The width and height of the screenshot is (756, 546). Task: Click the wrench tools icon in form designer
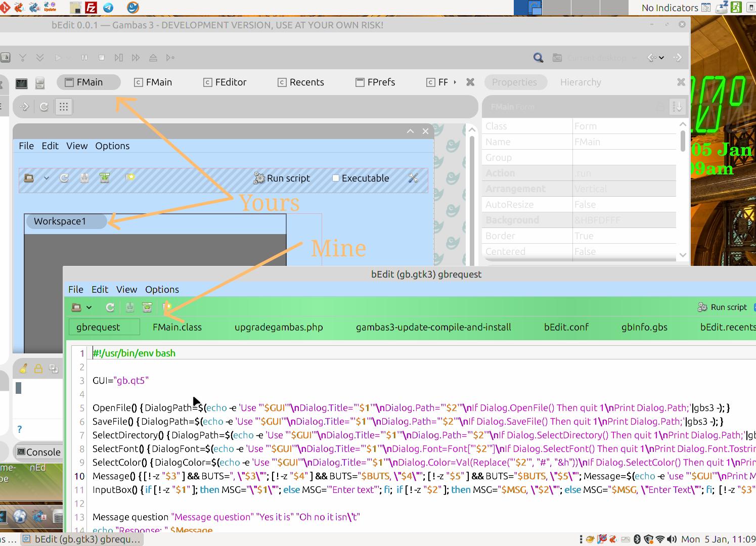[413, 178]
